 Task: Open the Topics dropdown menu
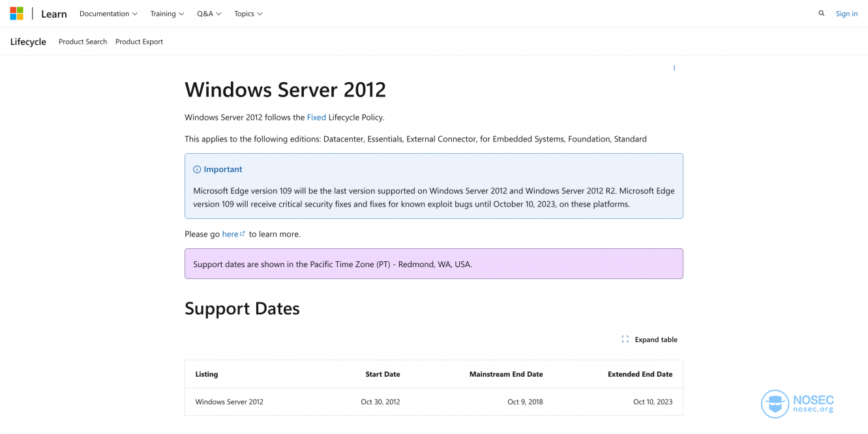(x=248, y=14)
